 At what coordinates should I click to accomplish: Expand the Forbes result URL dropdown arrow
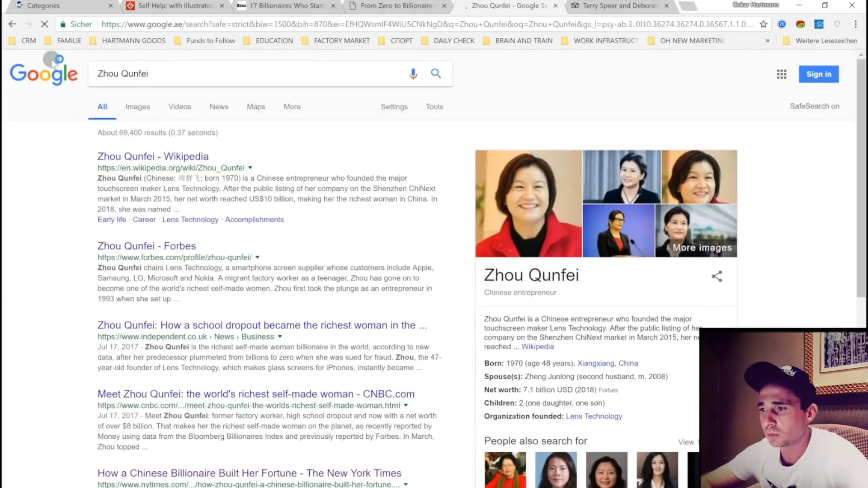point(257,258)
